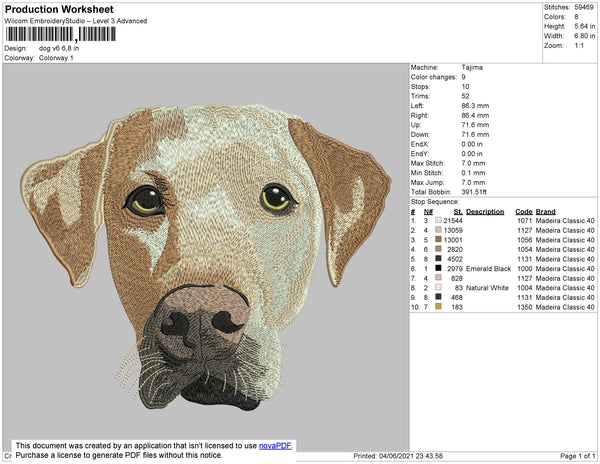Select the thread code 1000
This screenshot has width=600, height=464.
525,269
